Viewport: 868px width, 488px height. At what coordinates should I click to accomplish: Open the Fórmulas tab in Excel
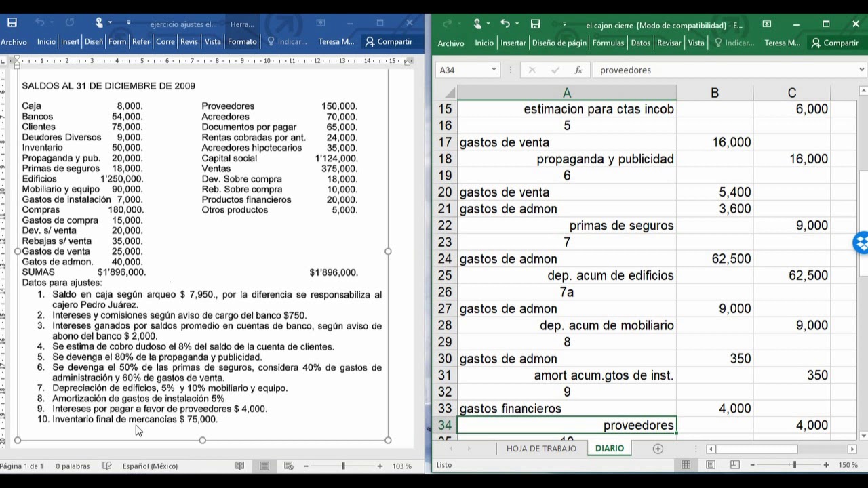608,43
